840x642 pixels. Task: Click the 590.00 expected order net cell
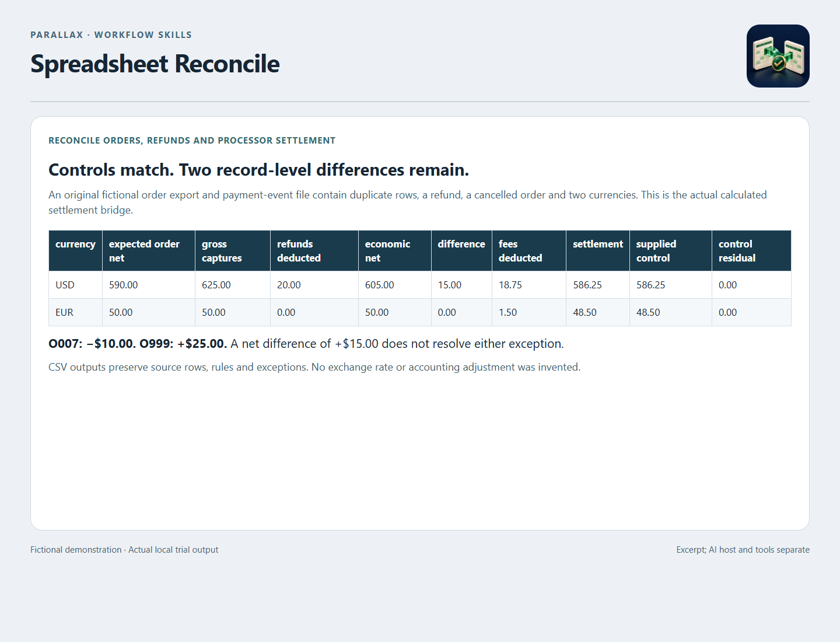click(149, 285)
